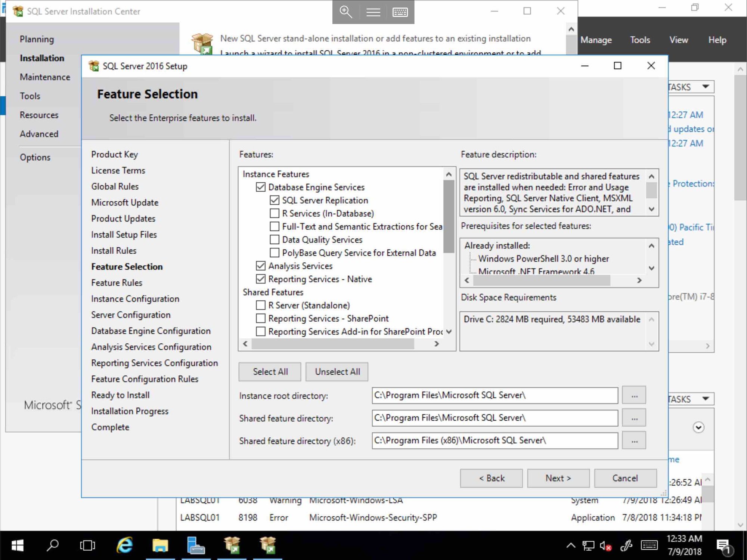
Task: Click feature description scroll down arrow
Action: [x=651, y=209]
